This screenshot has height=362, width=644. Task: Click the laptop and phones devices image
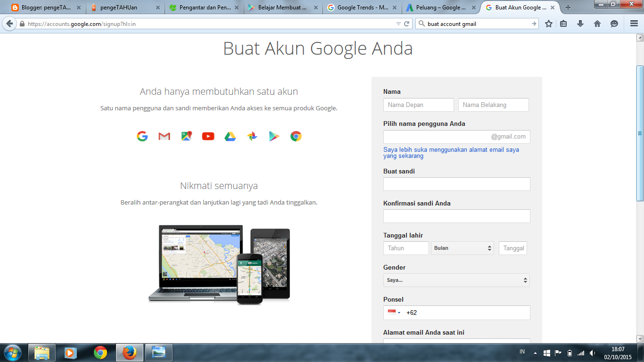click(x=219, y=264)
